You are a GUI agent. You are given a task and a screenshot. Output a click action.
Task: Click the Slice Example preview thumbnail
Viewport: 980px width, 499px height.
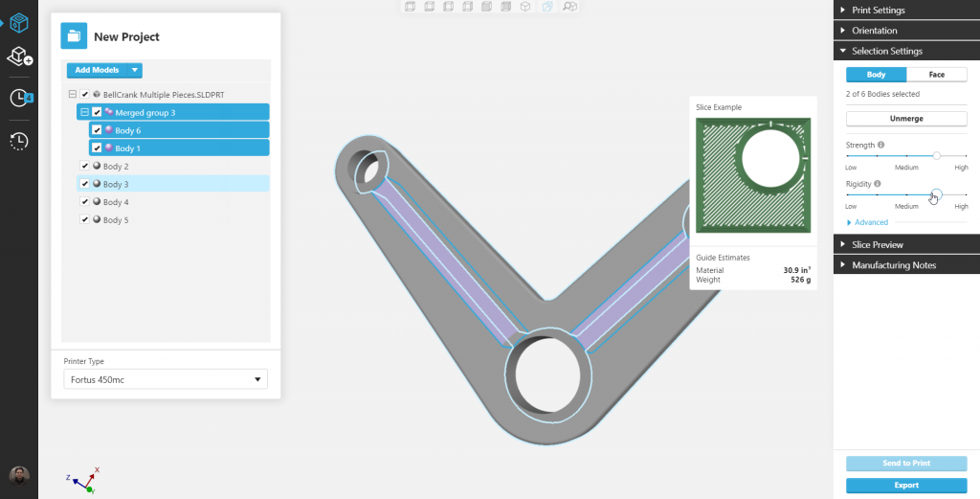[x=753, y=175]
